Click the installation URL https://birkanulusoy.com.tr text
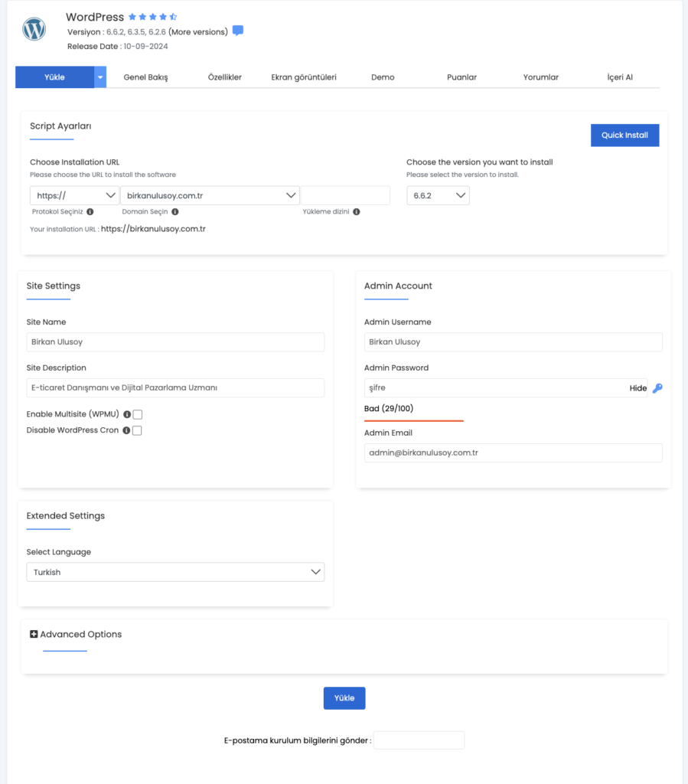This screenshot has height=784, width=688. pyautogui.click(x=153, y=229)
